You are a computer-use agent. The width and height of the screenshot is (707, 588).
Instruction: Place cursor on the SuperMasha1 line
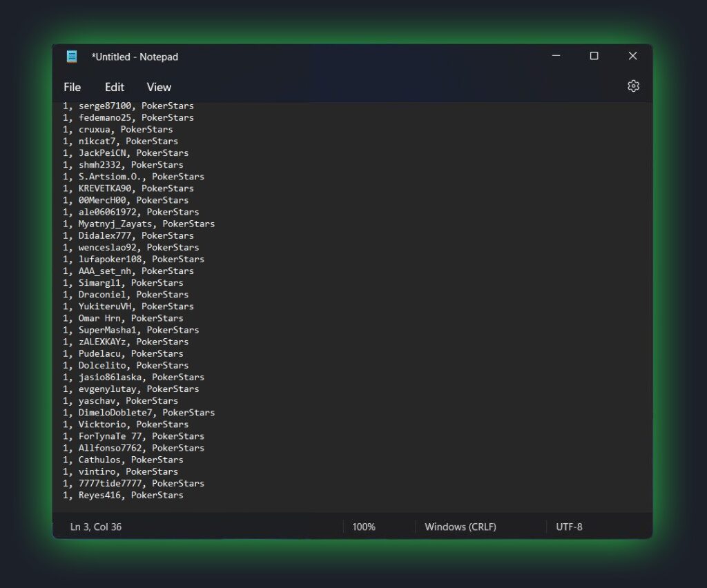tap(131, 330)
